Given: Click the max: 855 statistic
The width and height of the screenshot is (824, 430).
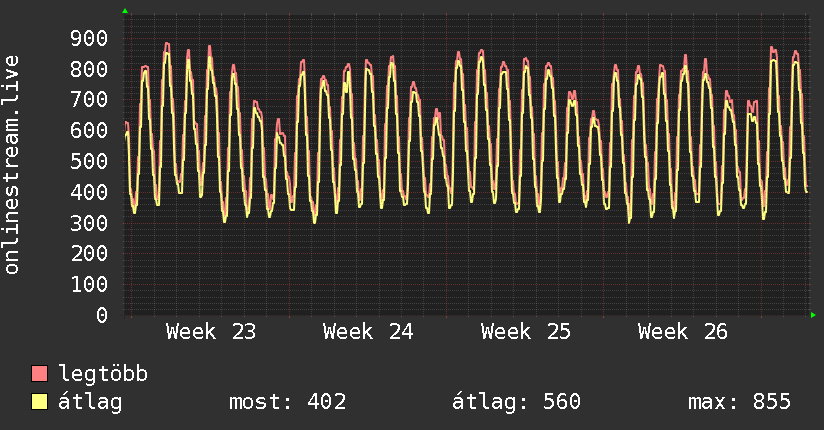Looking at the screenshot, I should (739, 402).
